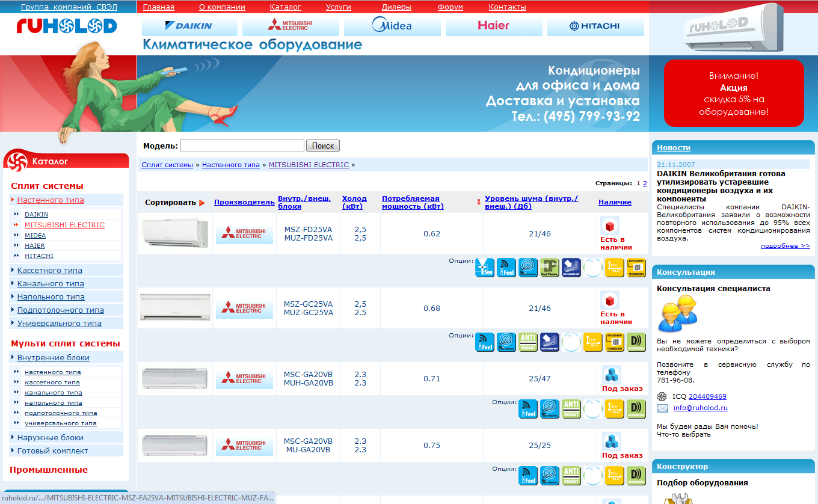
Task: Sort by Наличие column header
Action: [615, 203]
